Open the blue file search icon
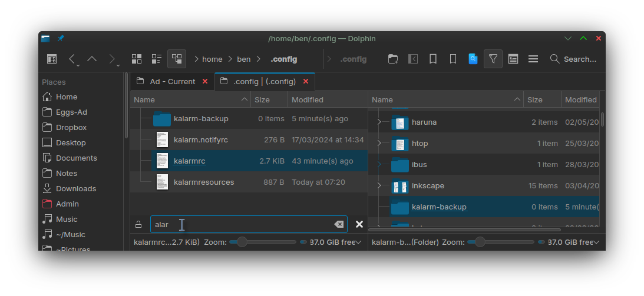 [x=473, y=59]
